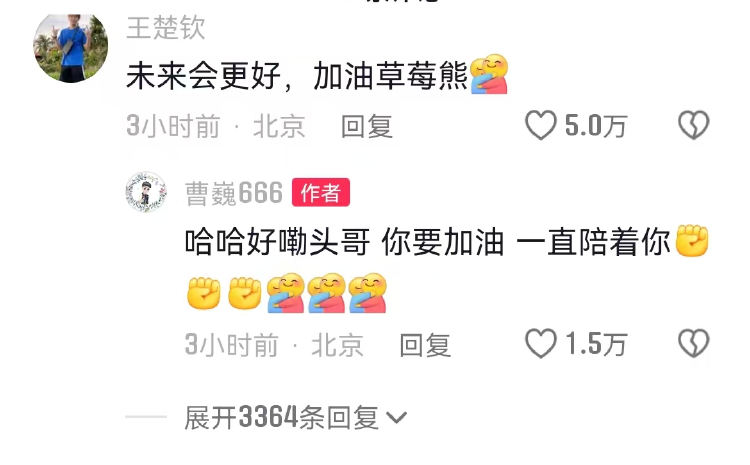
Task: Click the 1.5万 like count
Action: click(x=596, y=344)
